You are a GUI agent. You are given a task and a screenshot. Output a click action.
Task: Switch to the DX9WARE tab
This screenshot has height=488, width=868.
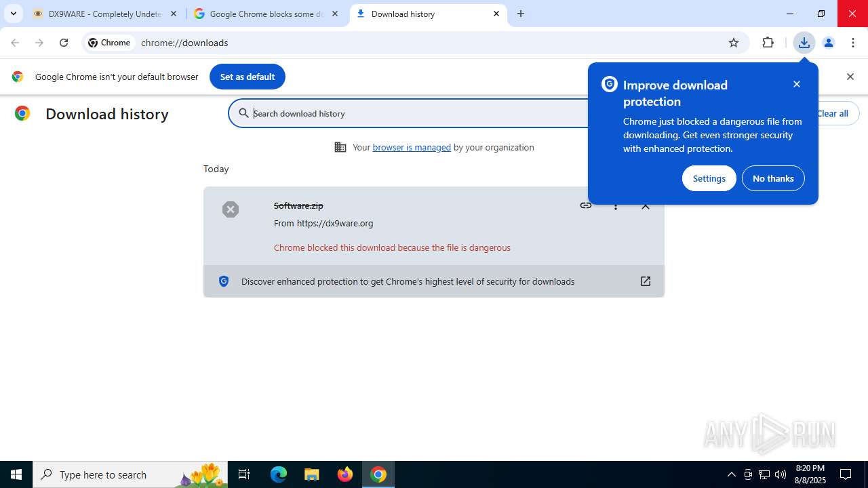pos(105,14)
